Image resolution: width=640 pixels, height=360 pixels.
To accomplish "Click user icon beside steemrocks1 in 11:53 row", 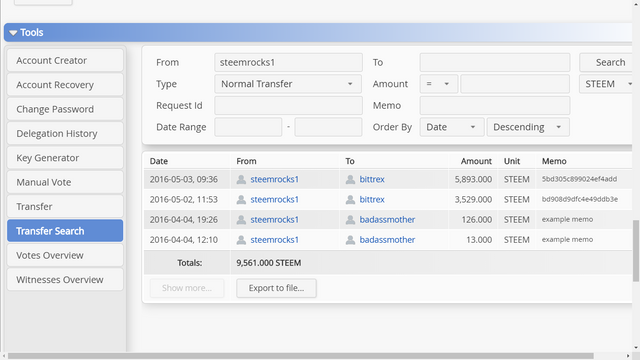I will 241,200.
